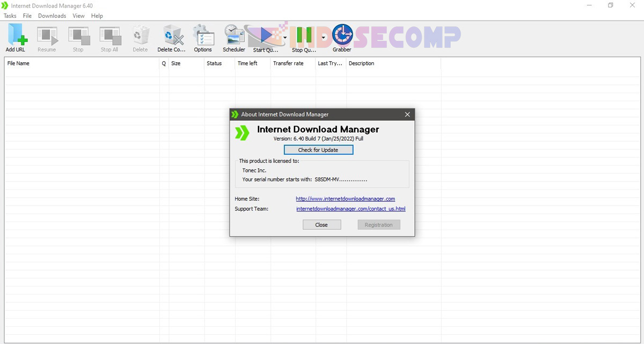Click the Start Queue toolbar icon

(265, 35)
